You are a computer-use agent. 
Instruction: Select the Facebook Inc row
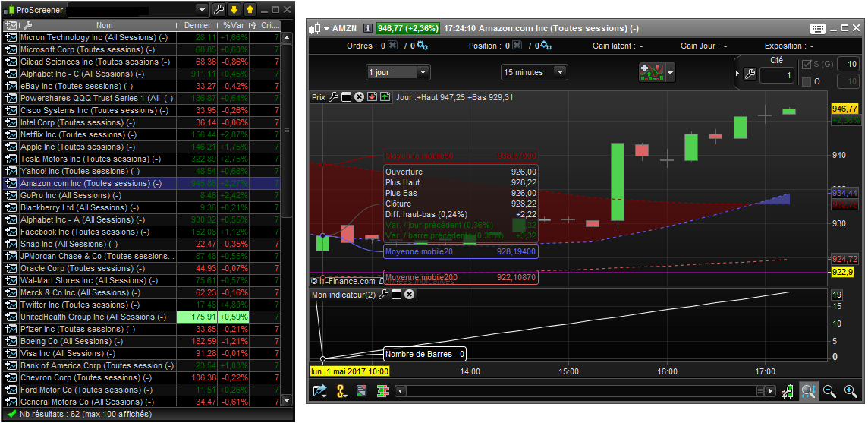tap(143, 232)
